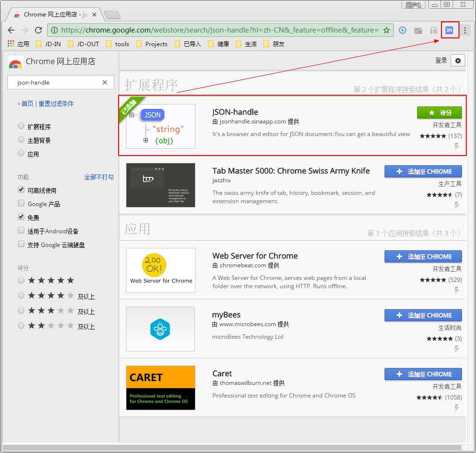Select three stars and above filter
The height and width of the screenshot is (453, 476).
click(21, 311)
